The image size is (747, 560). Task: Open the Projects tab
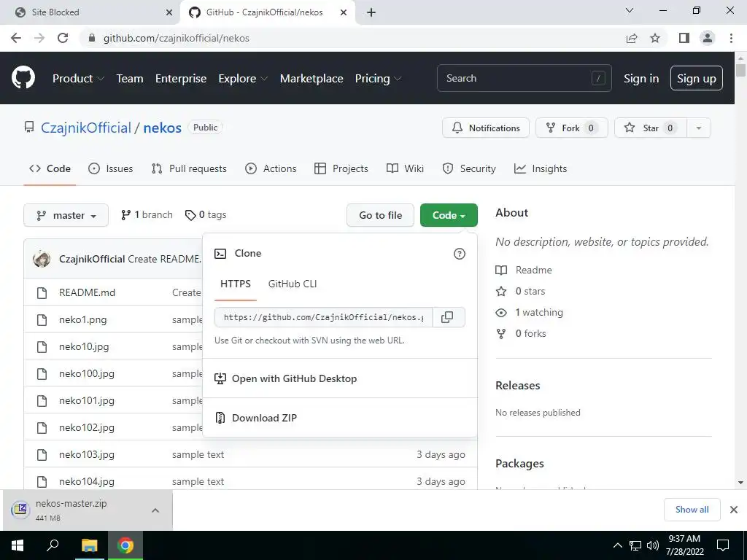[341, 168]
